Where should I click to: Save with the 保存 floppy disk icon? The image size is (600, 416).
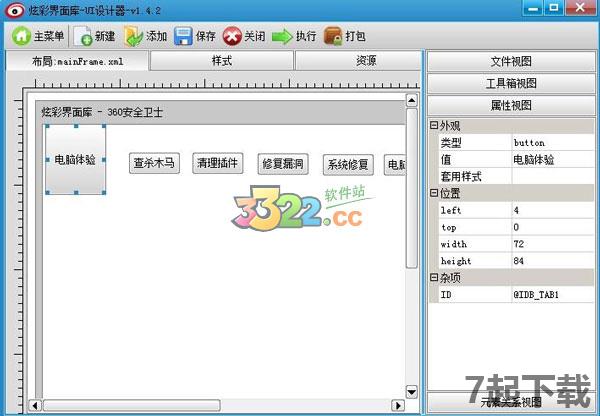pyautogui.click(x=184, y=36)
